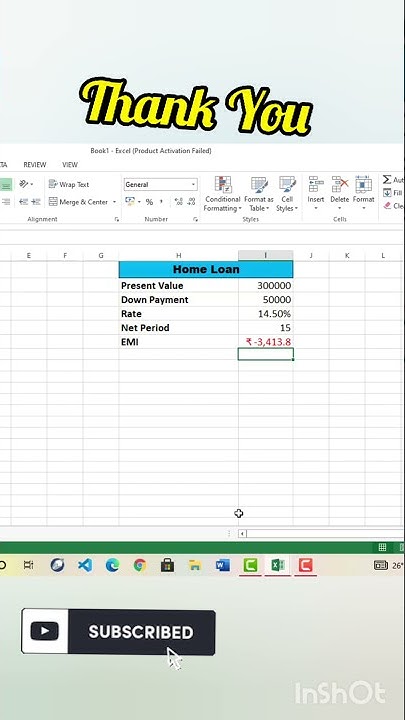Viewport: 405px width, 720px height.
Task: Click the Clear eraser icon
Action: tap(387, 206)
